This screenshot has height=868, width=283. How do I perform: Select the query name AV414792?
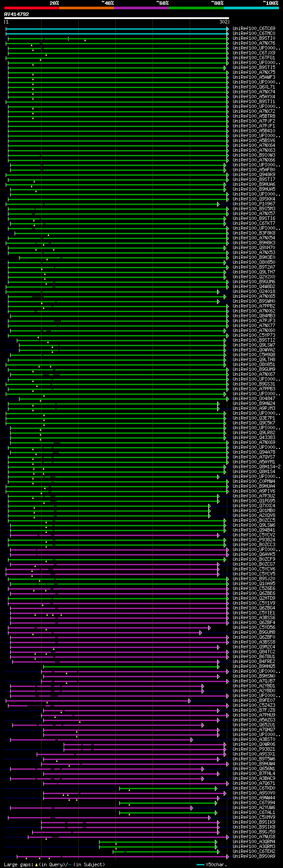tap(16, 14)
